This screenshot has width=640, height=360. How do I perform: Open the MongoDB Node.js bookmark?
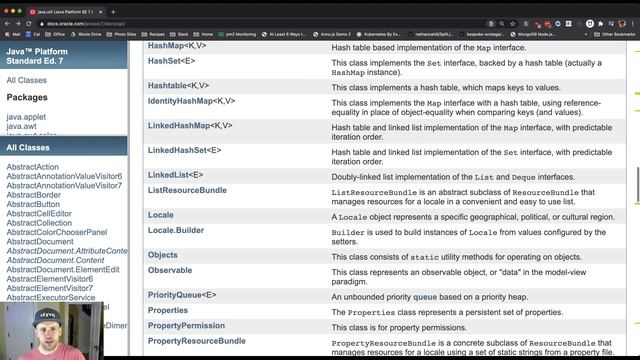(532, 34)
